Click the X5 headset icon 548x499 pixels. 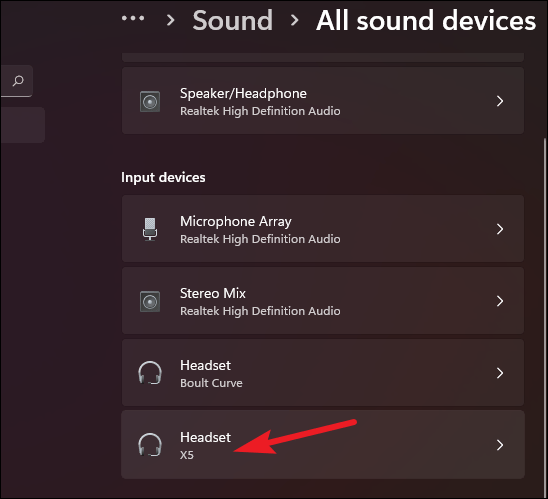[x=150, y=445]
